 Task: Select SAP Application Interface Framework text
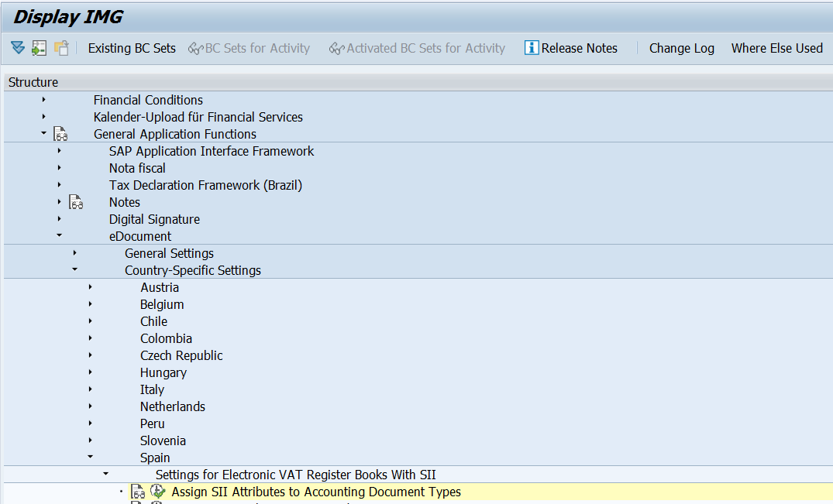(x=212, y=151)
